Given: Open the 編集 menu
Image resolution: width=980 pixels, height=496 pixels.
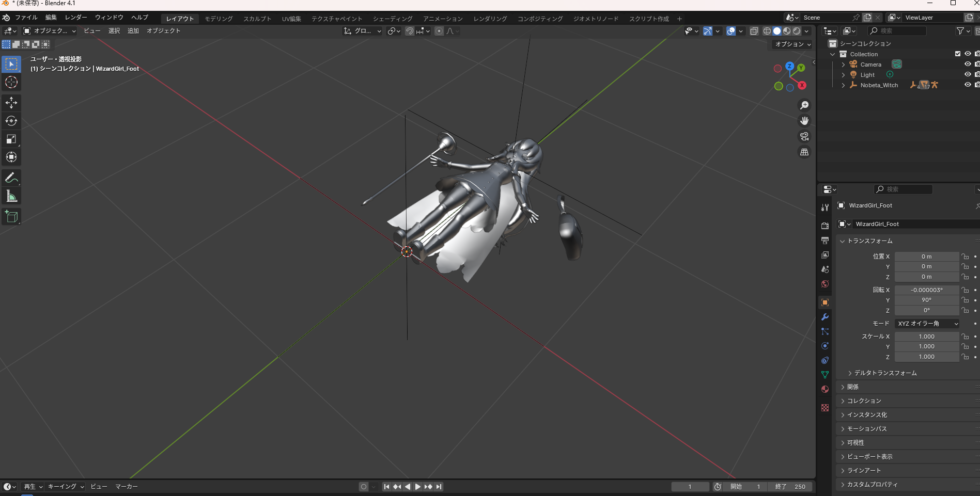Looking at the screenshot, I should coord(51,18).
